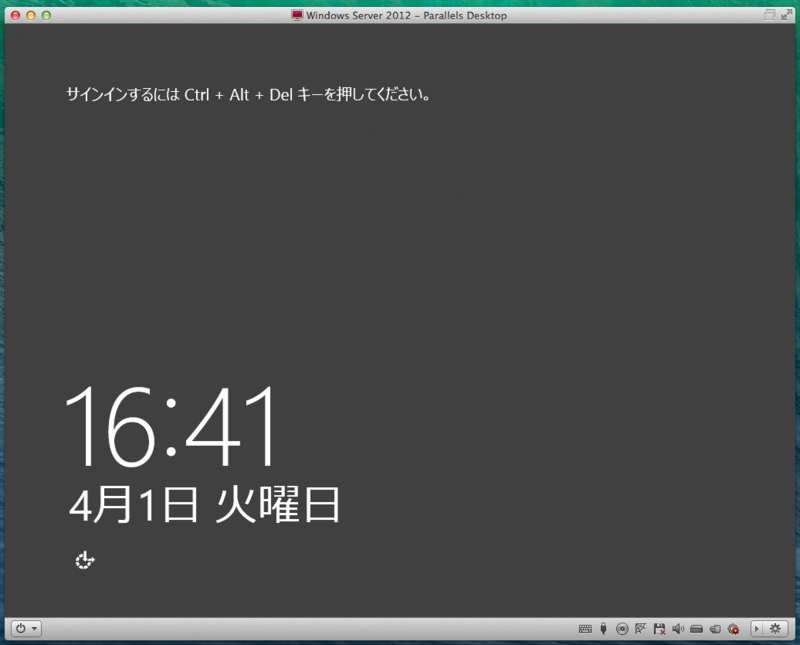Click the hard disk icon in status bar
Image resolution: width=800 pixels, height=645 pixels.
[696, 629]
